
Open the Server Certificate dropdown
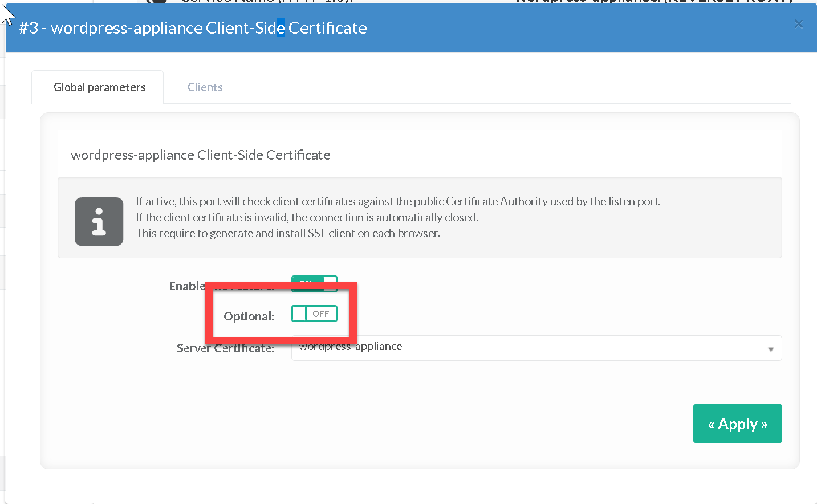[x=536, y=348]
